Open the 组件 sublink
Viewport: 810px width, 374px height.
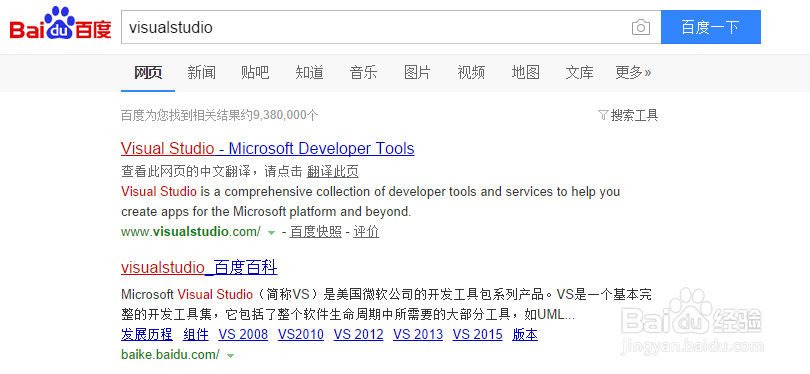(x=196, y=334)
